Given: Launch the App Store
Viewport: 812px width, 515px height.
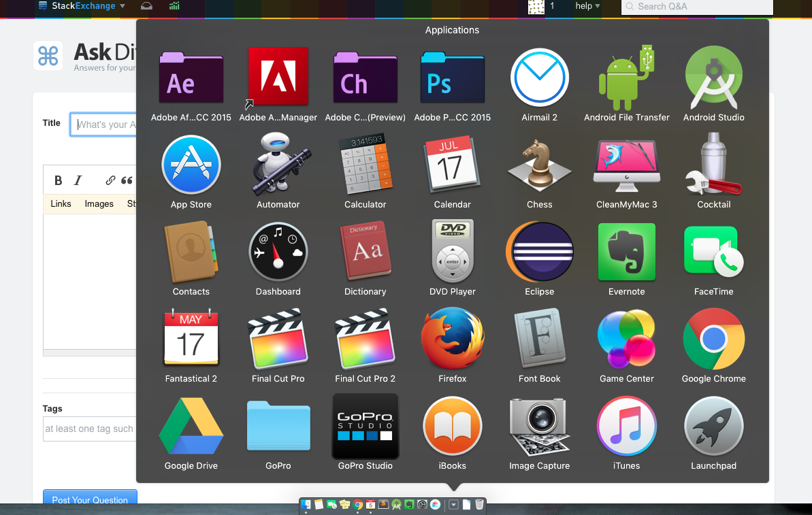Looking at the screenshot, I should click(191, 164).
